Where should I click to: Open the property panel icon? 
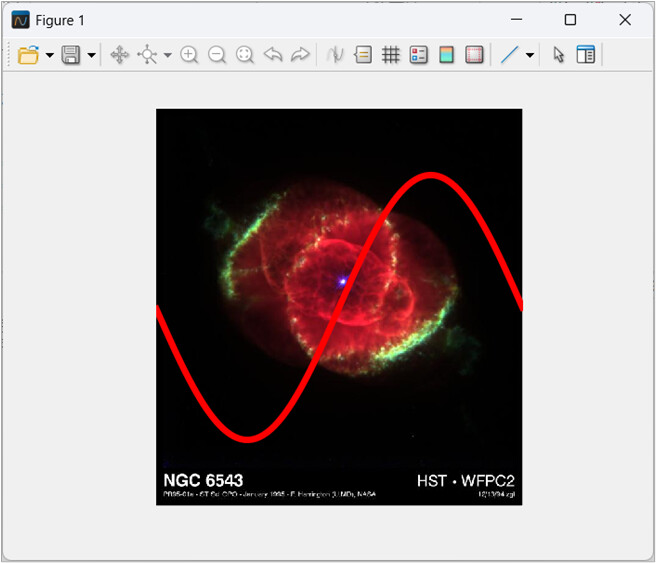point(586,55)
